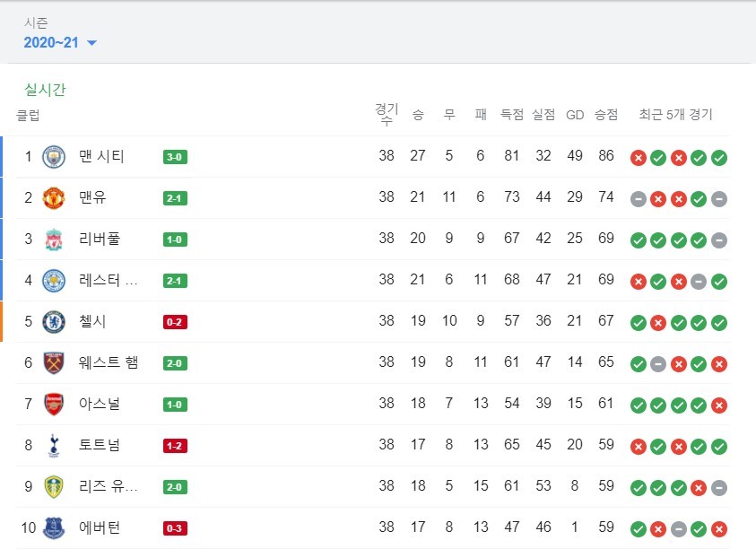Open the 리버풀 team link
756x549 pixels.
pyautogui.click(x=100, y=239)
